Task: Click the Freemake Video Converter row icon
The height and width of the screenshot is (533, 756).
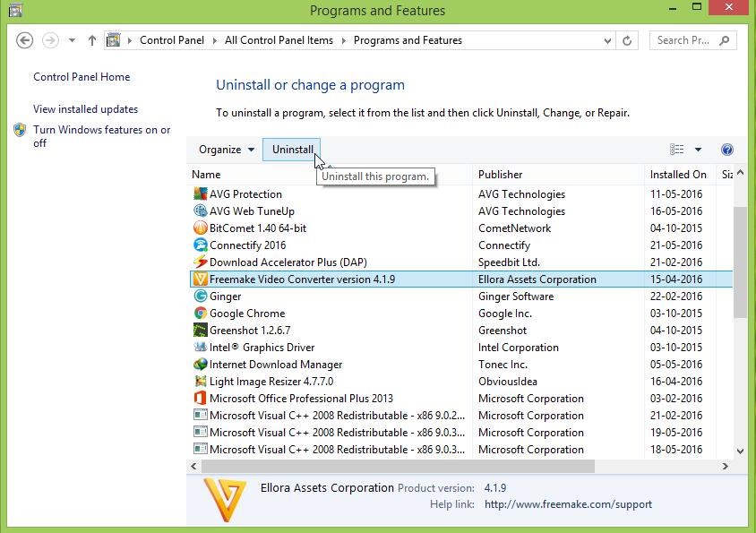Action: click(200, 279)
